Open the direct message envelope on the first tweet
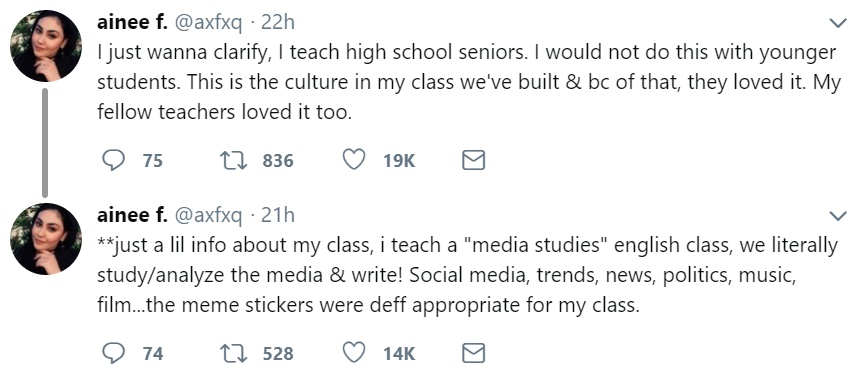The height and width of the screenshot is (371, 860). pyautogui.click(x=473, y=160)
